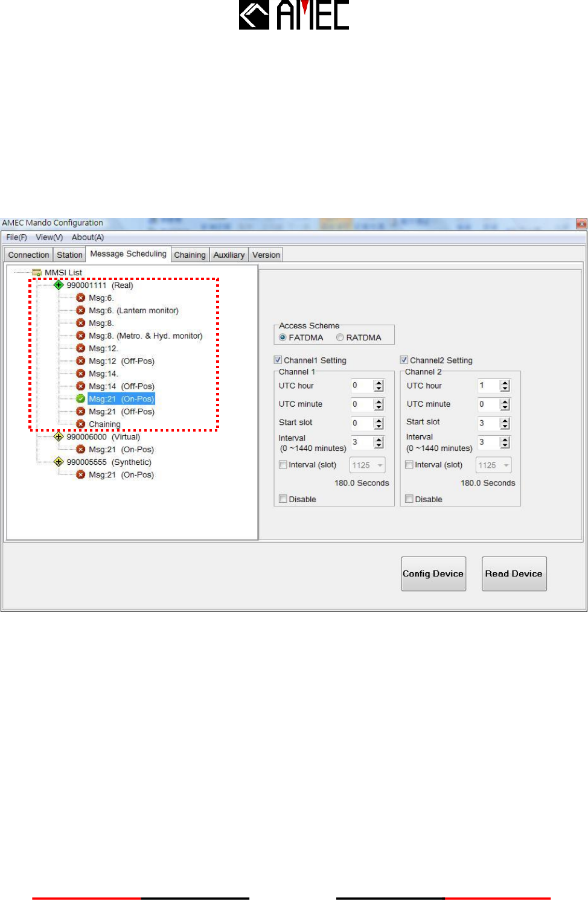Select Msg:8. (Metro. & Hyd. monitor) row
This screenshot has height=900, width=588.
coord(145,336)
